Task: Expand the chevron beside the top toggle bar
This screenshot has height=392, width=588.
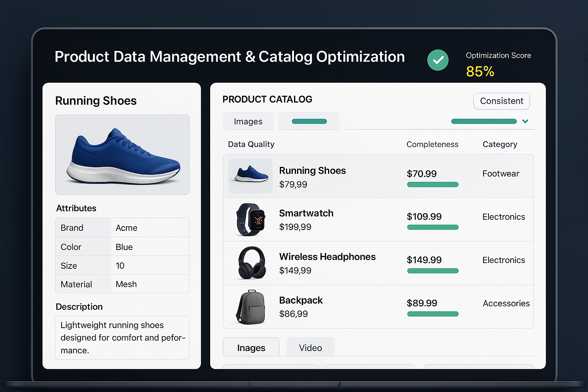Action: pyautogui.click(x=525, y=121)
